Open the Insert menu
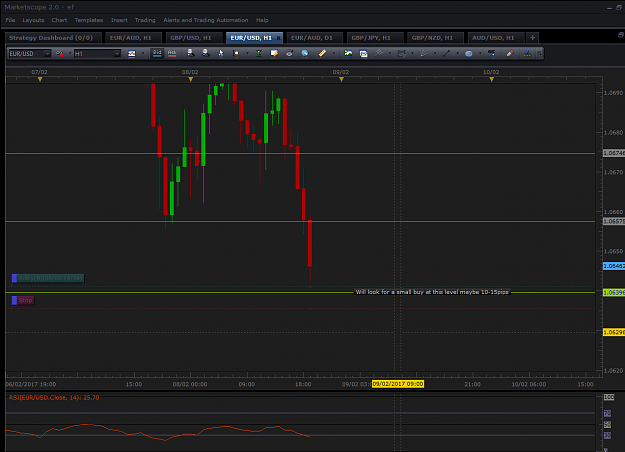625x452 pixels. click(x=119, y=20)
